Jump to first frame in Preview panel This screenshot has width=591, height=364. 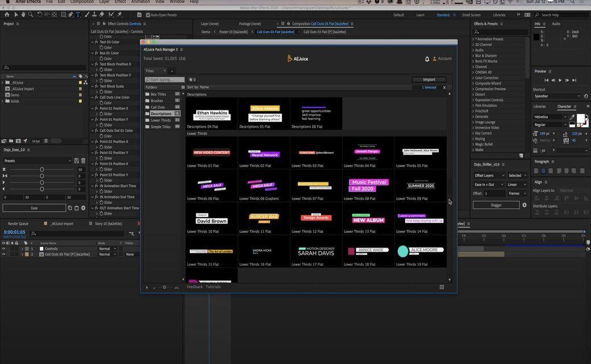coord(546,80)
